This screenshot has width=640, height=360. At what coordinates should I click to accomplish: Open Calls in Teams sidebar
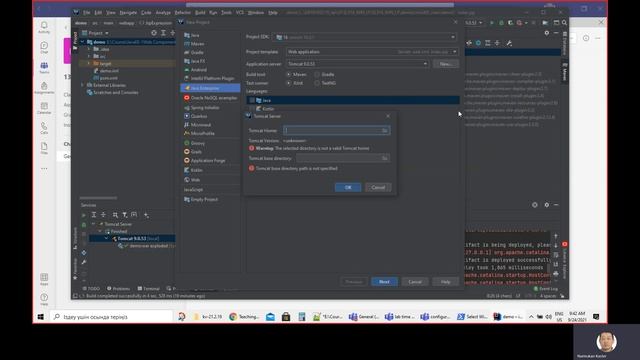44,128
